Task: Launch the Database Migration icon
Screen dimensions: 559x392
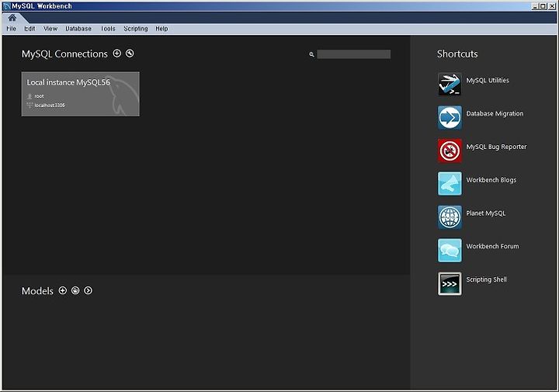Action: pyautogui.click(x=450, y=118)
